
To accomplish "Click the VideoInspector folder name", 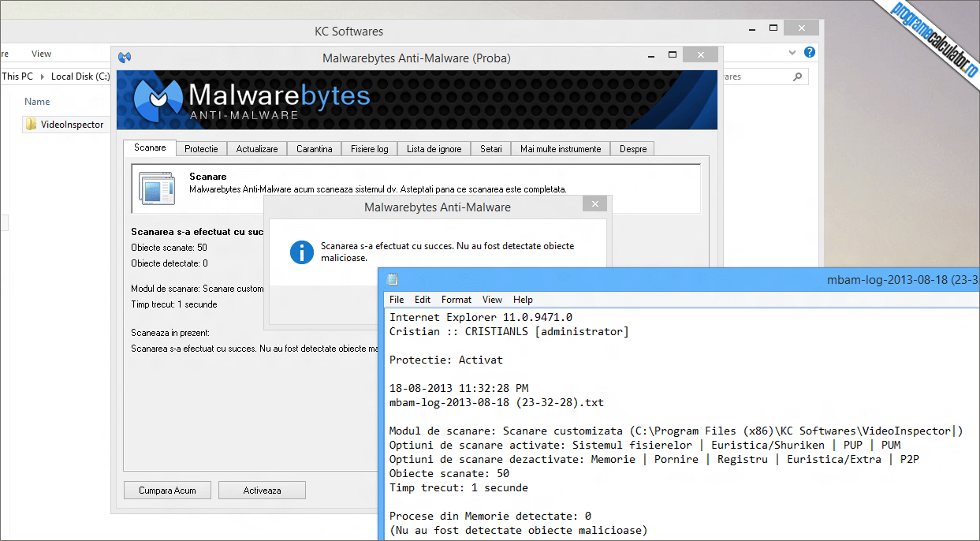I will coord(73,125).
